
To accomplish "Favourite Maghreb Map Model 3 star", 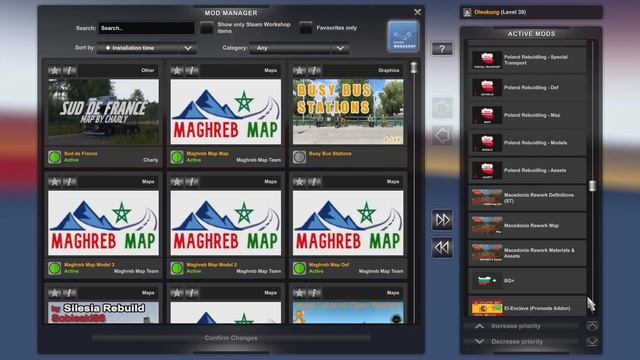I will pyautogui.click(x=55, y=181).
